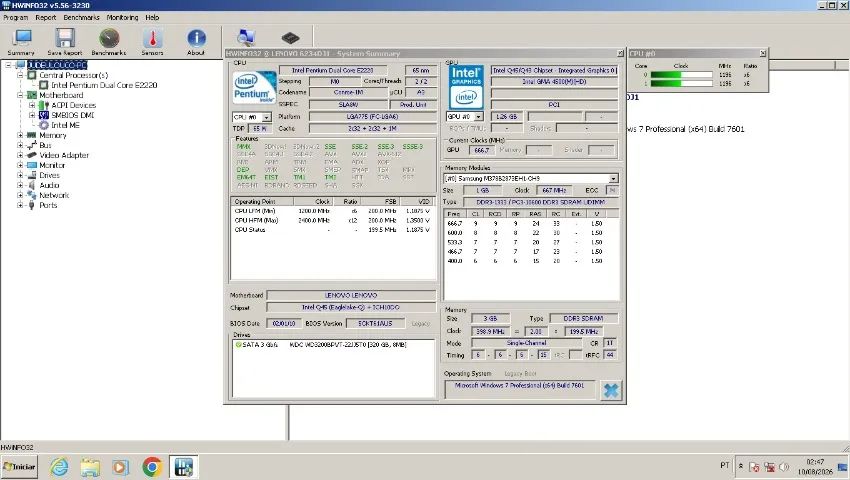Click the LENOVO LENOVO motherboard field
Viewport: 850px width, 480px height.
[x=351, y=296]
